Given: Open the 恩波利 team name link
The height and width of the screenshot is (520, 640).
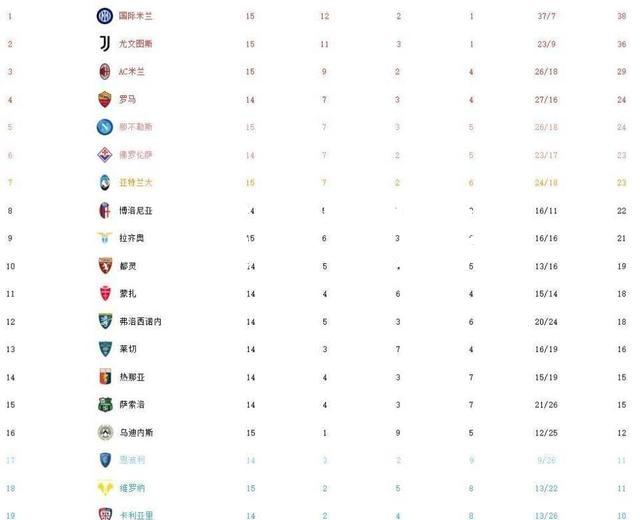Looking at the screenshot, I should click(x=132, y=460).
